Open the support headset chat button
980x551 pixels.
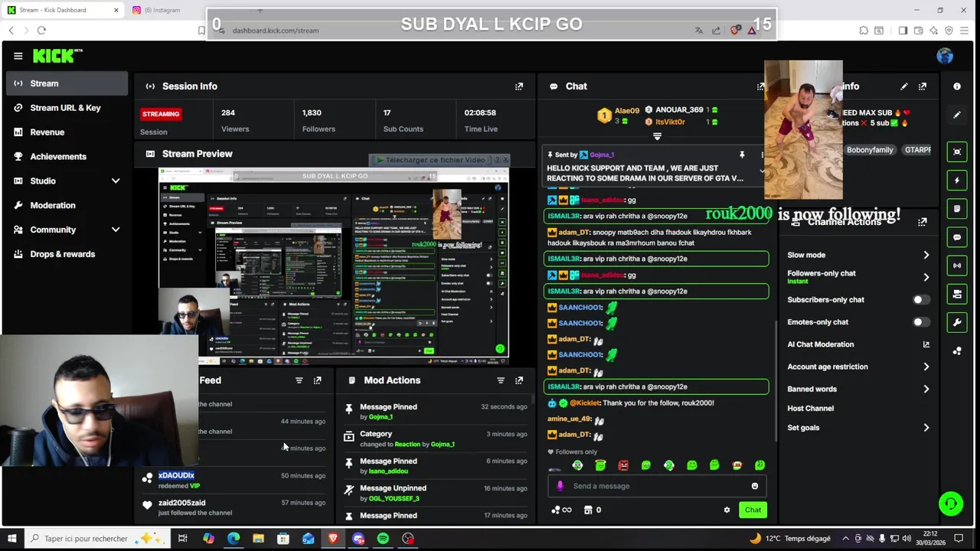pos(951,504)
